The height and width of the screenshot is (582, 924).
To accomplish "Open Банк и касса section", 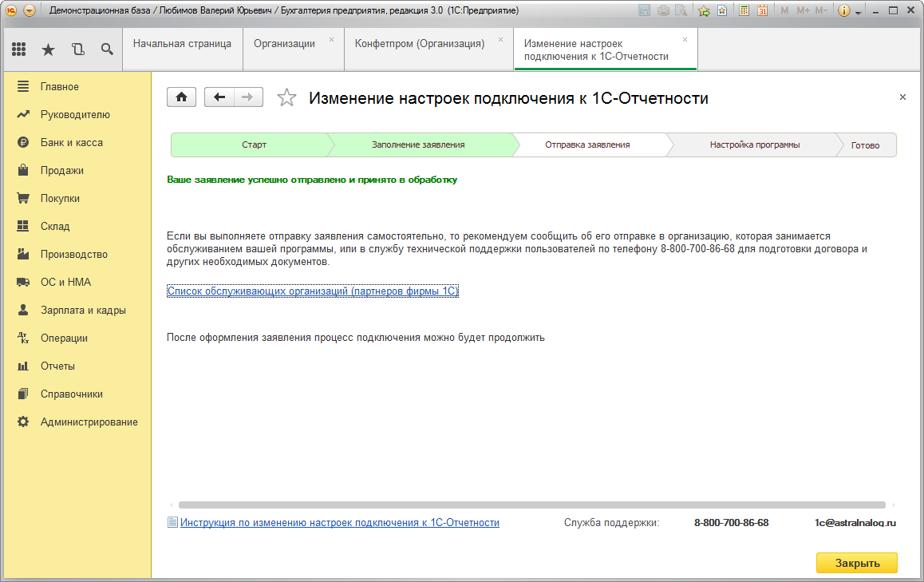I will pyautogui.click(x=77, y=143).
